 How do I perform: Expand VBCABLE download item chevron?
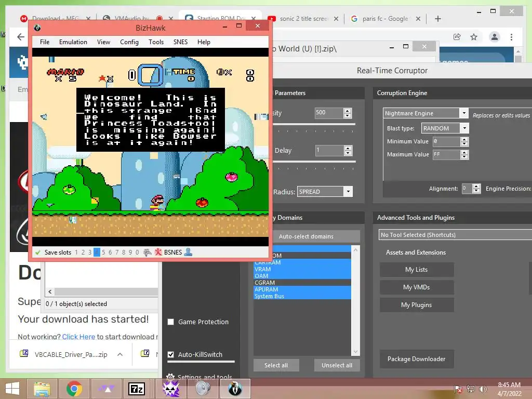(120, 354)
